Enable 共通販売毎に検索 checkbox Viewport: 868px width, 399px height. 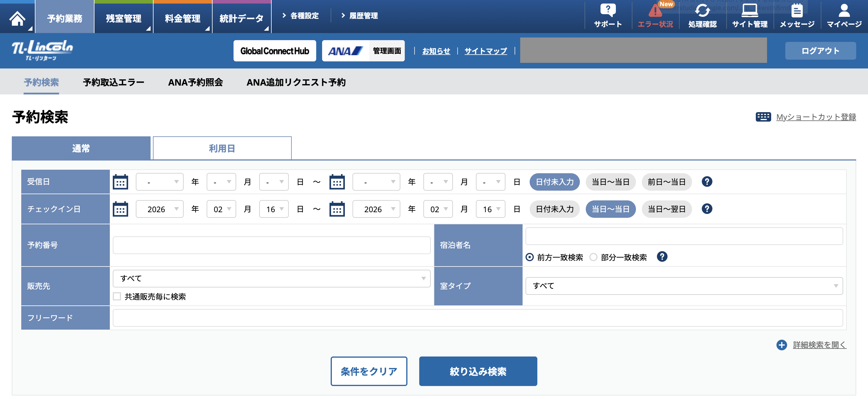[x=117, y=296]
